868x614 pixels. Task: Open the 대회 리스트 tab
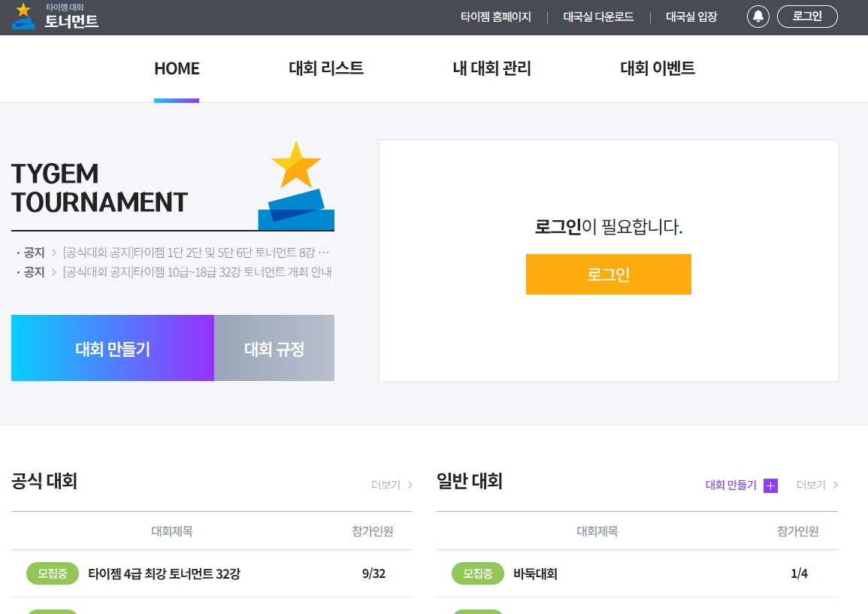coord(326,68)
